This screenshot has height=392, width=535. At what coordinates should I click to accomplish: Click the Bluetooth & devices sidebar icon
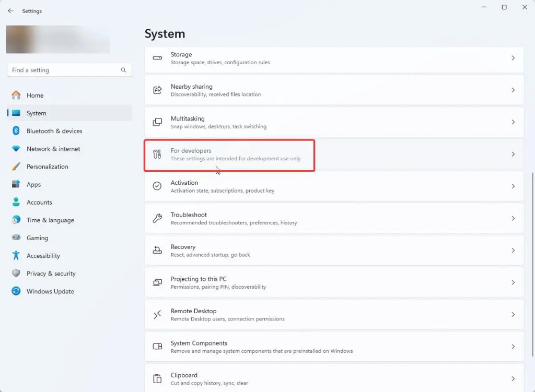[x=15, y=131]
